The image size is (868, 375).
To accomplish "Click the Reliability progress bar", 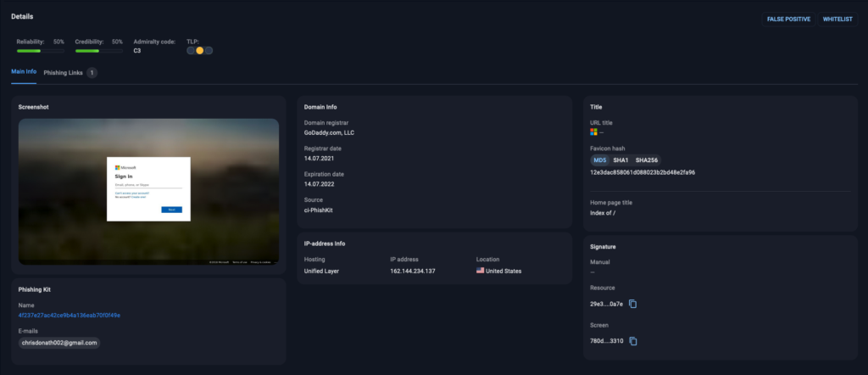I will (x=40, y=51).
